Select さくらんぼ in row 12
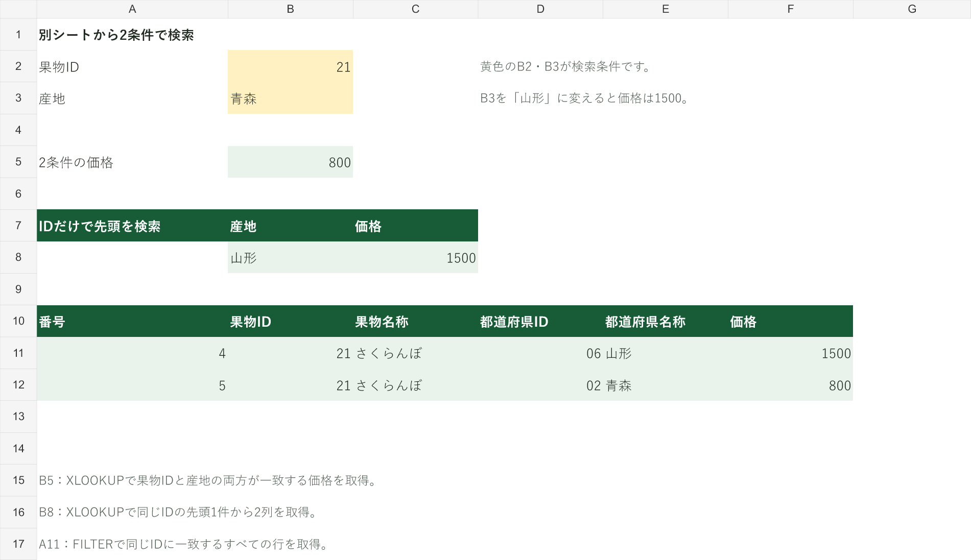The image size is (971, 560). click(415, 385)
